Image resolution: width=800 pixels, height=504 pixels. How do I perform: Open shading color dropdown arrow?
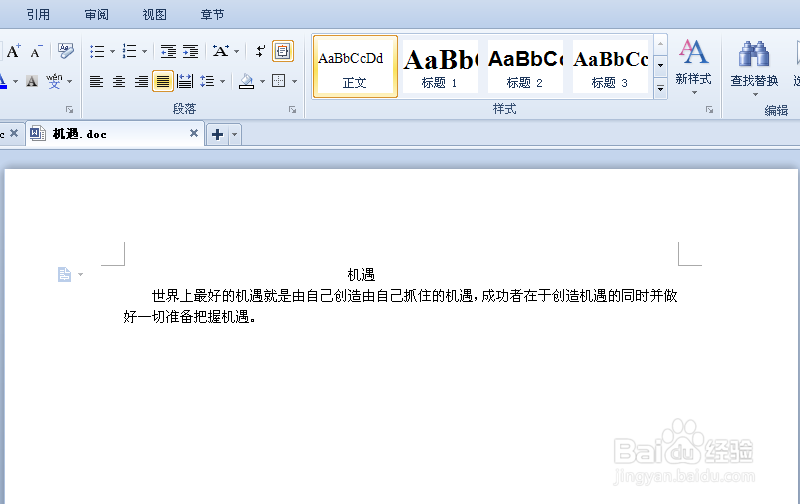coord(262,82)
